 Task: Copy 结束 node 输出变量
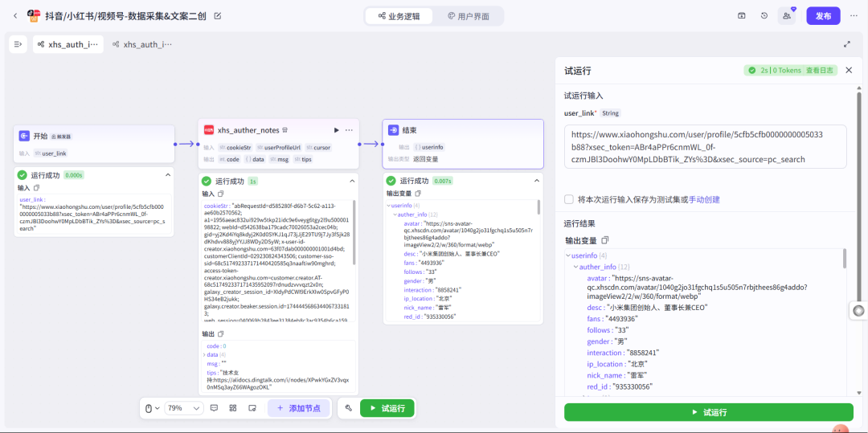[418, 193]
